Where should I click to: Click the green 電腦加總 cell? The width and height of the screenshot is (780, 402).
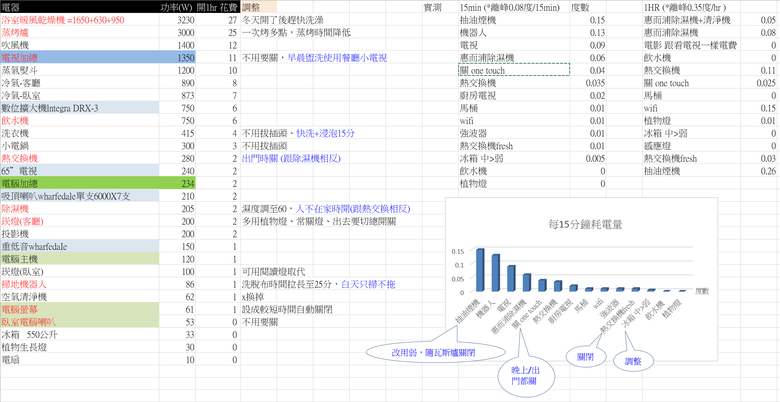point(80,184)
